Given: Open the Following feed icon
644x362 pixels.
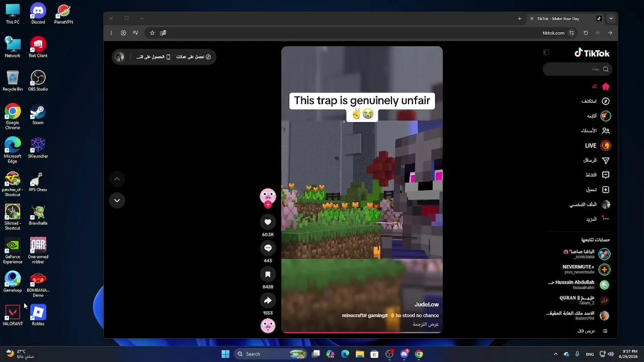Looking at the screenshot, I should point(606,116).
